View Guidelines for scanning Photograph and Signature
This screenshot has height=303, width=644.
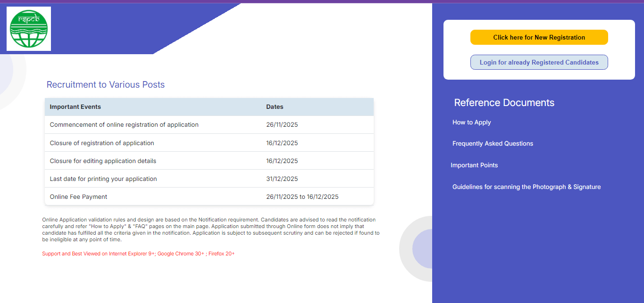527,187
